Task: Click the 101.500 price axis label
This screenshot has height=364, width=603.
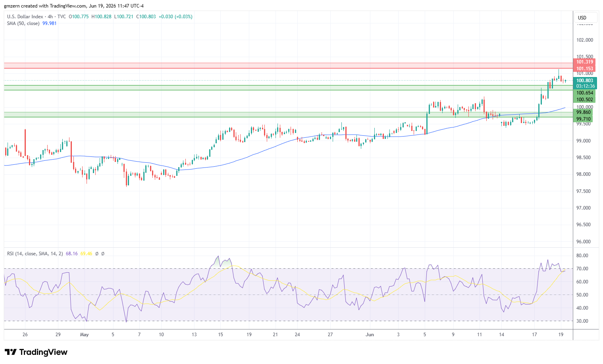Action: click(x=585, y=57)
